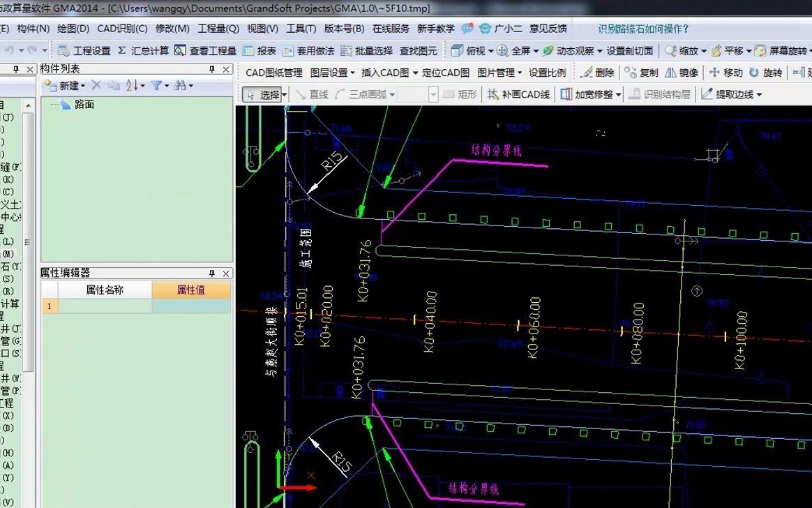Click the 新建 button in 构件列表

[65, 84]
